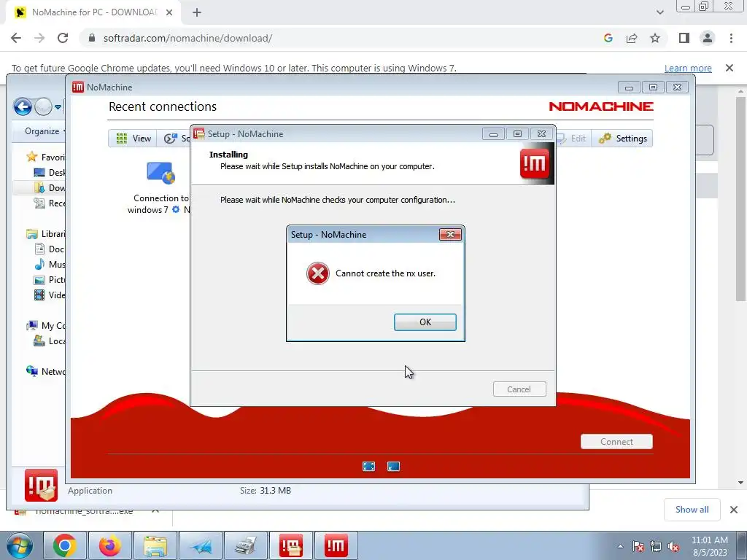Open Chrome profile avatar
The width and height of the screenshot is (747, 560).
click(708, 38)
